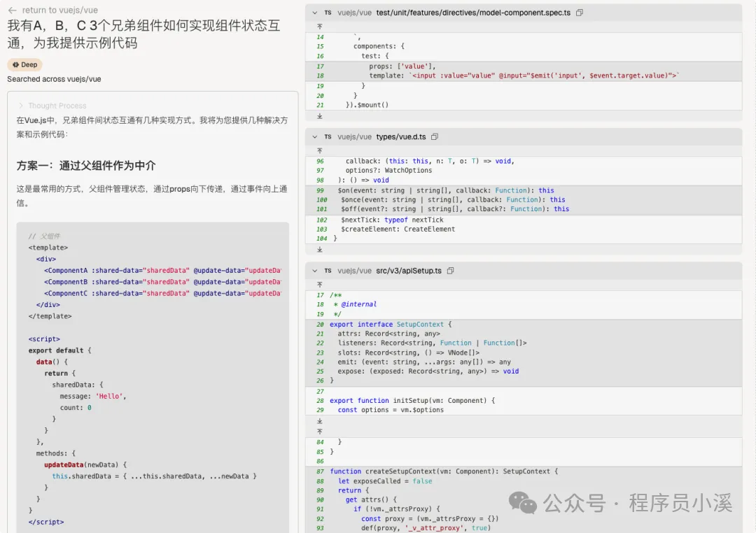Show lines below in model-component.spec.ts

click(320, 116)
